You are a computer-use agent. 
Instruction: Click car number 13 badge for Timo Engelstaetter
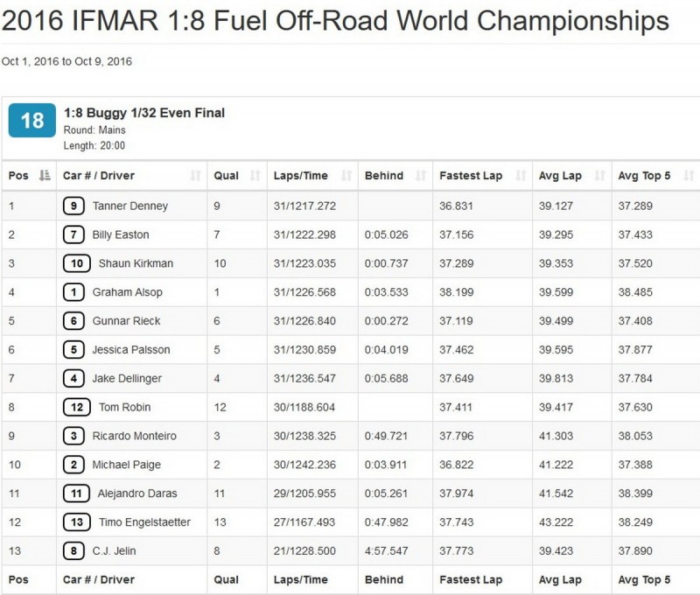tap(77, 522)
